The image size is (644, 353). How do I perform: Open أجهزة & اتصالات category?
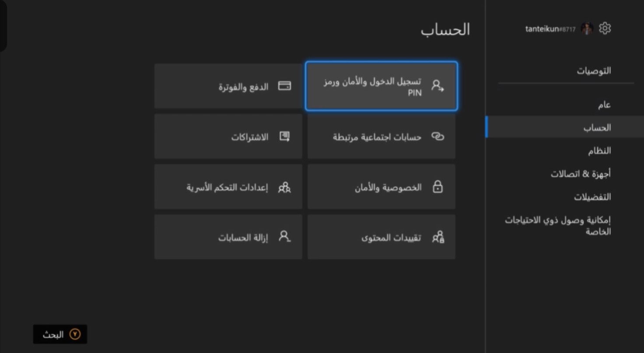pos(581,174)
